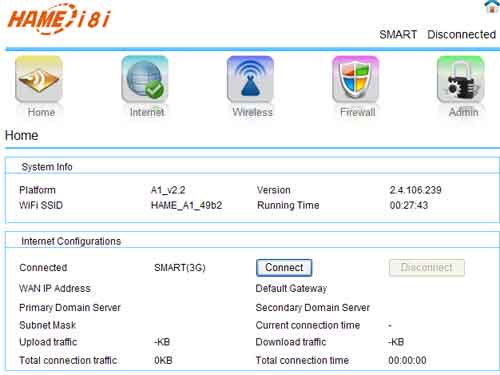Click the Total connection traffic label
The height and width of the screenshot is (375, 500).
tap(68, 360)
